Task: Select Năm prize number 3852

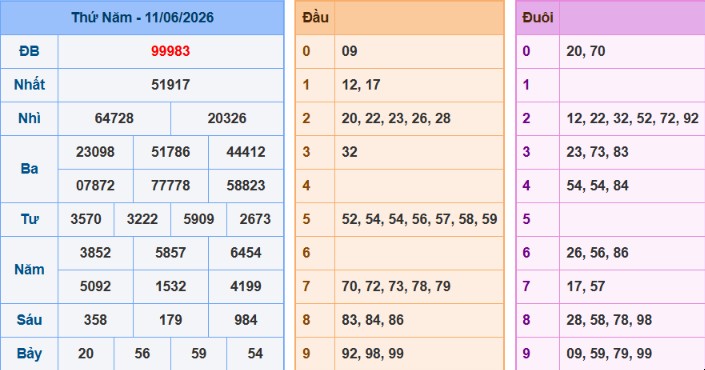Action: tap(95, 253)
